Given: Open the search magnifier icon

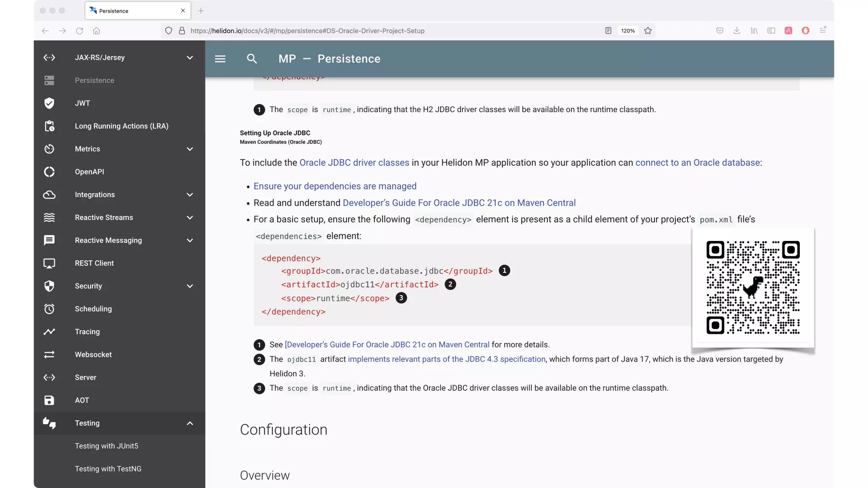Looking at the screenshot, I should [x=252, y=59].
